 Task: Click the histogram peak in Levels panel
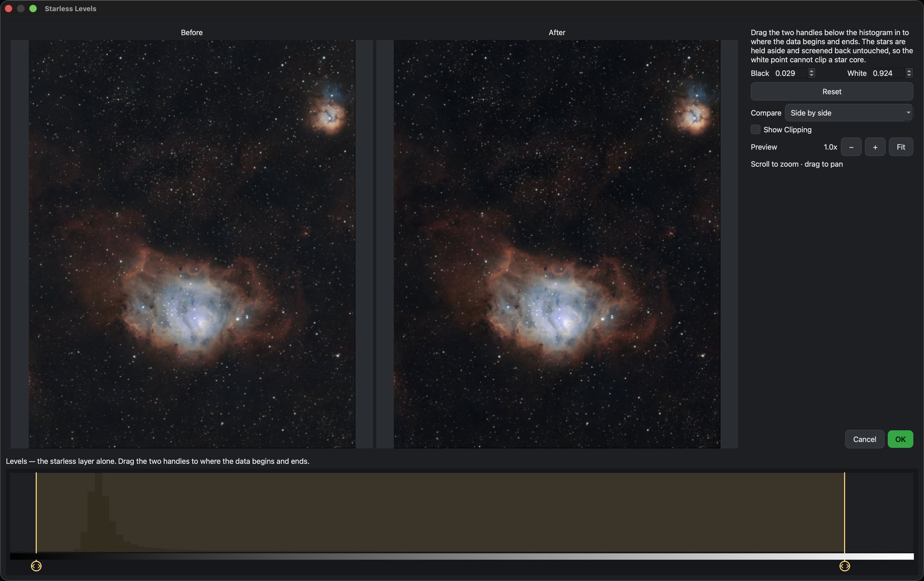[98, 512]
